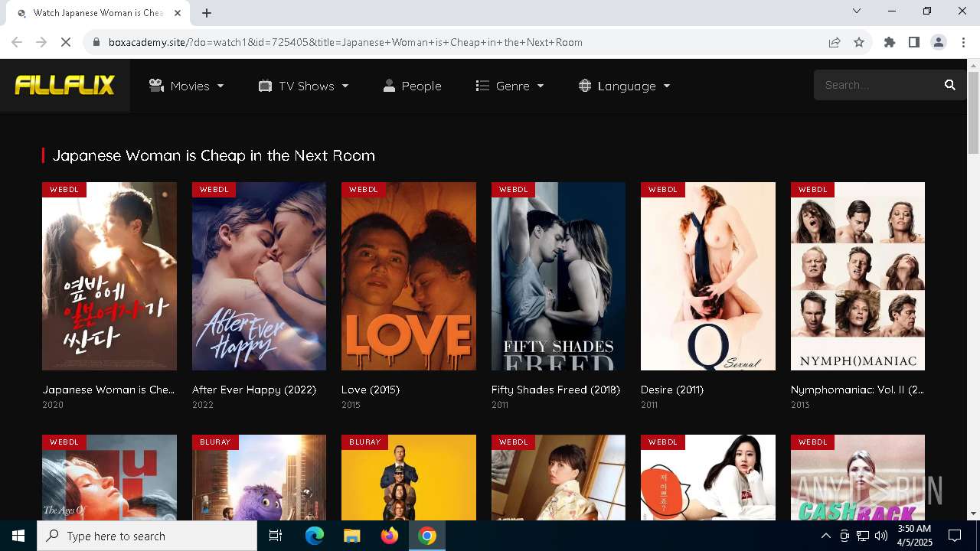The height and width of the screenshot is (551, 980).
Task: Expand the Movies dropdown arrow
Action: pyautogui.click(x=220, y=86)
